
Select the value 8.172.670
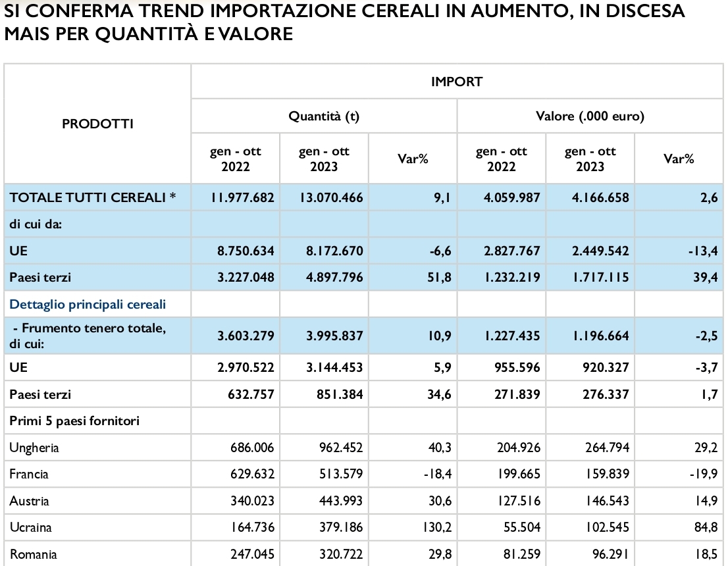tap(334, 251)
